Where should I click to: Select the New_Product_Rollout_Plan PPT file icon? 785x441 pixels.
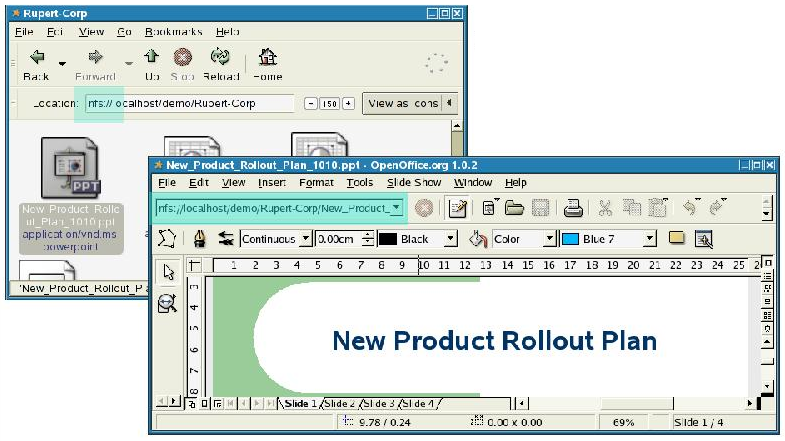71,169
